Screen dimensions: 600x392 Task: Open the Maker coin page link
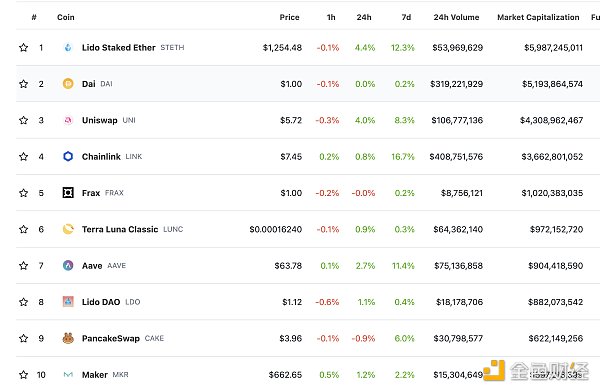(95, 375)
